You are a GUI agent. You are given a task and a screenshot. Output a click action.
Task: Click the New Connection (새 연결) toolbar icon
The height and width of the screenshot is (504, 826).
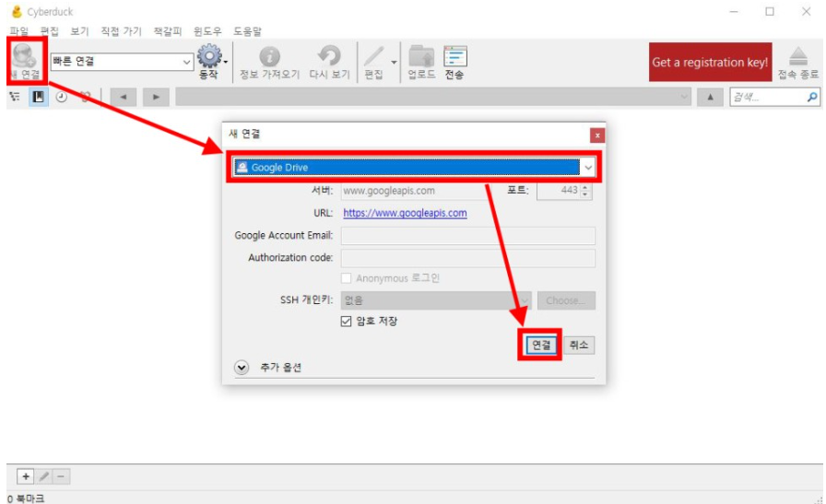pos(25,60)
